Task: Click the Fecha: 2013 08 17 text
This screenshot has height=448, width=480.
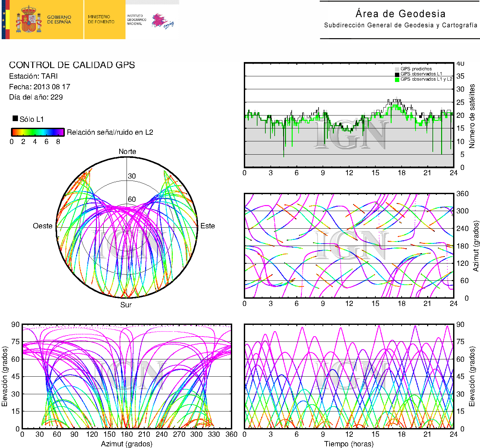Action: pyautogui.click(x=40, y=87)
